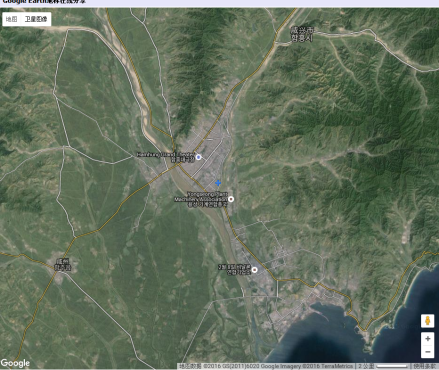This screenshot has width=439, height=370.
Task: Zoom out with the minus button
Action: click(427, 352)
